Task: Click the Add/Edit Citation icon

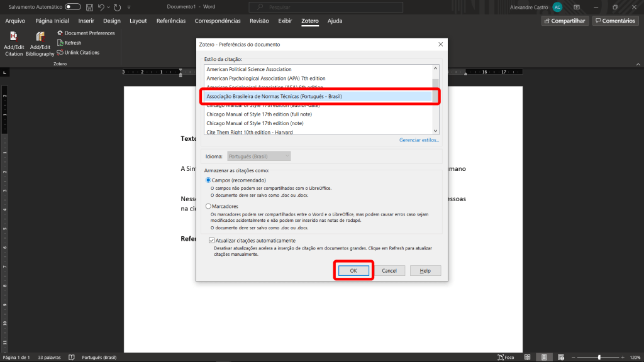Action: click(14, 37)
